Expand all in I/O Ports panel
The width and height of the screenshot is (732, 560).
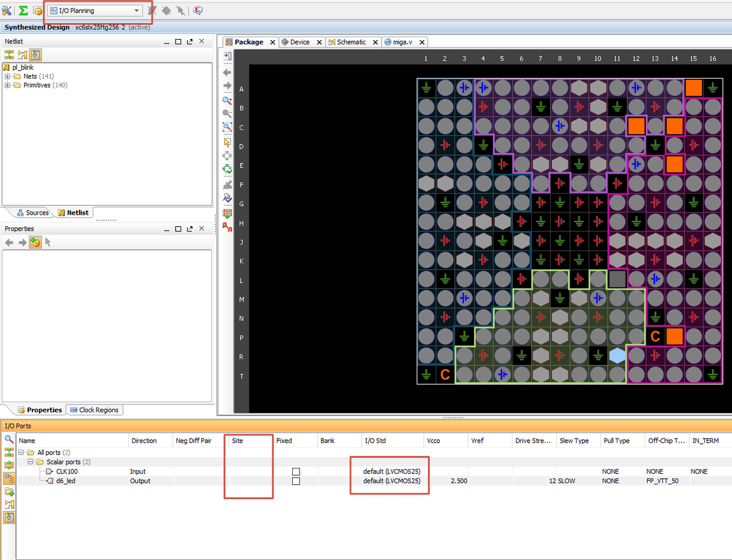coord(9,464)
